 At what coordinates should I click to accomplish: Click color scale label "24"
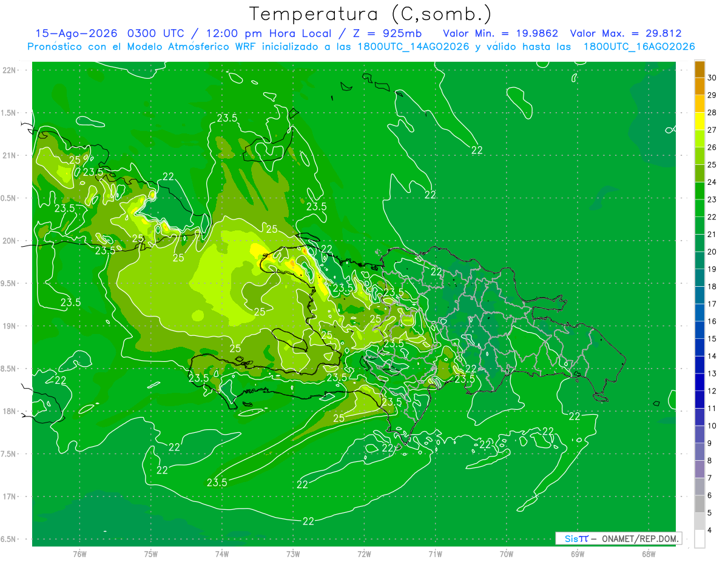click(713, 182)
